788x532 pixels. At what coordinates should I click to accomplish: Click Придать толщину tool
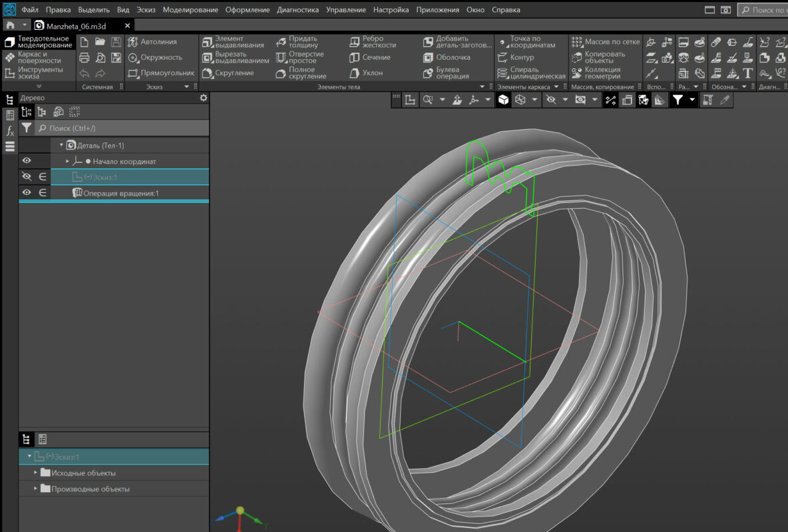tap(297, 42)
